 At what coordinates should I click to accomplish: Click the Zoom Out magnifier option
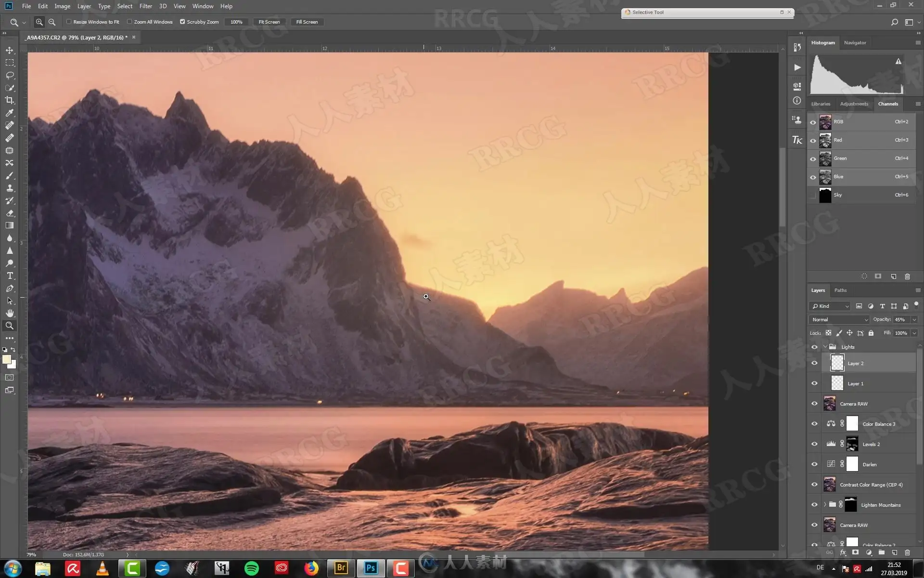[52, 22]
